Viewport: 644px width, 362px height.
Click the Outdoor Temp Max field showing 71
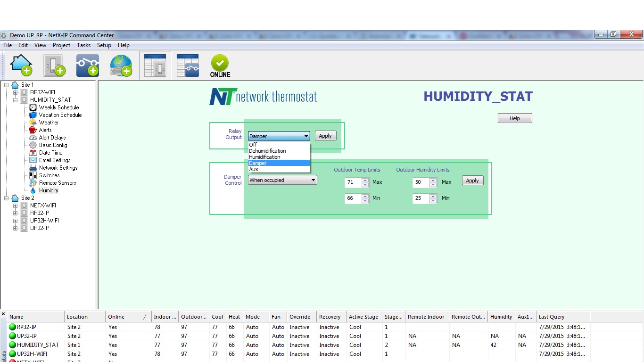pos(353,182)
